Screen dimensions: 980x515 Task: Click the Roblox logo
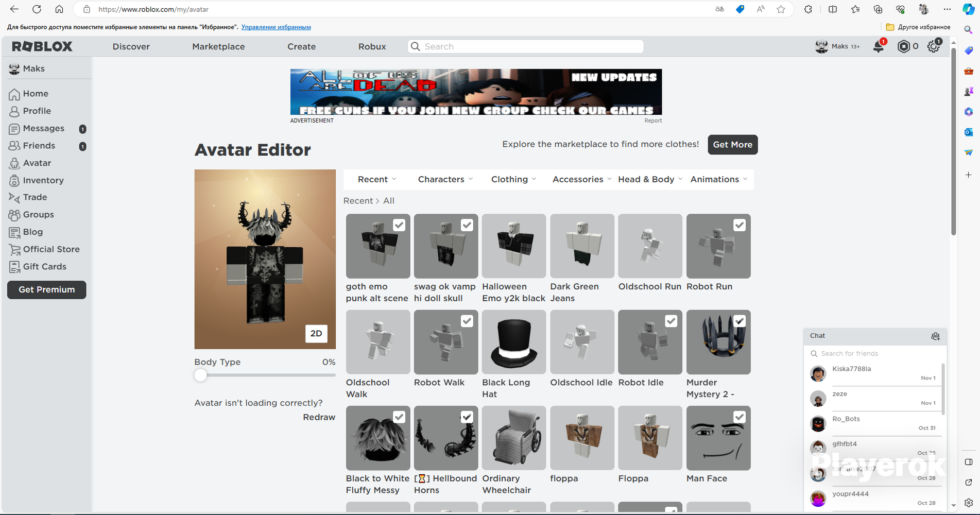[42, 46]
